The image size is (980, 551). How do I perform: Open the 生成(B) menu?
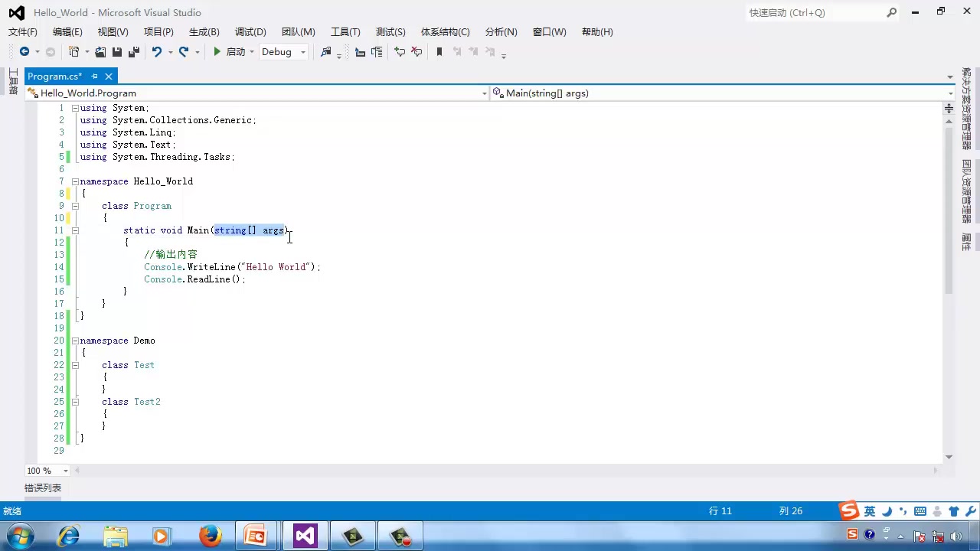(204, 31)
